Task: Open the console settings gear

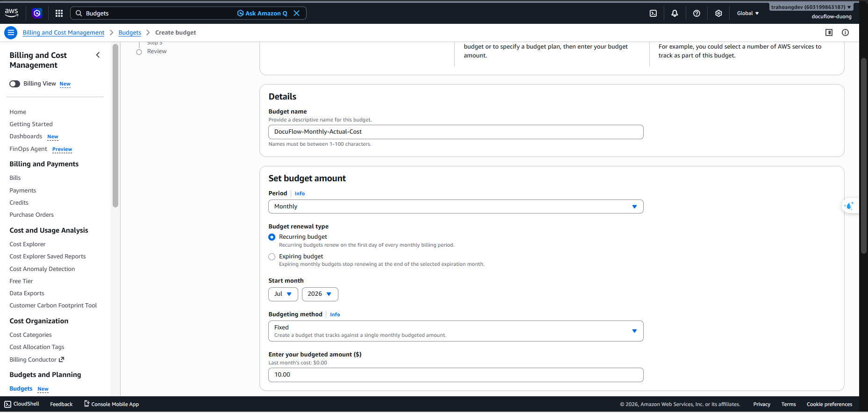Action: (718, 13)
